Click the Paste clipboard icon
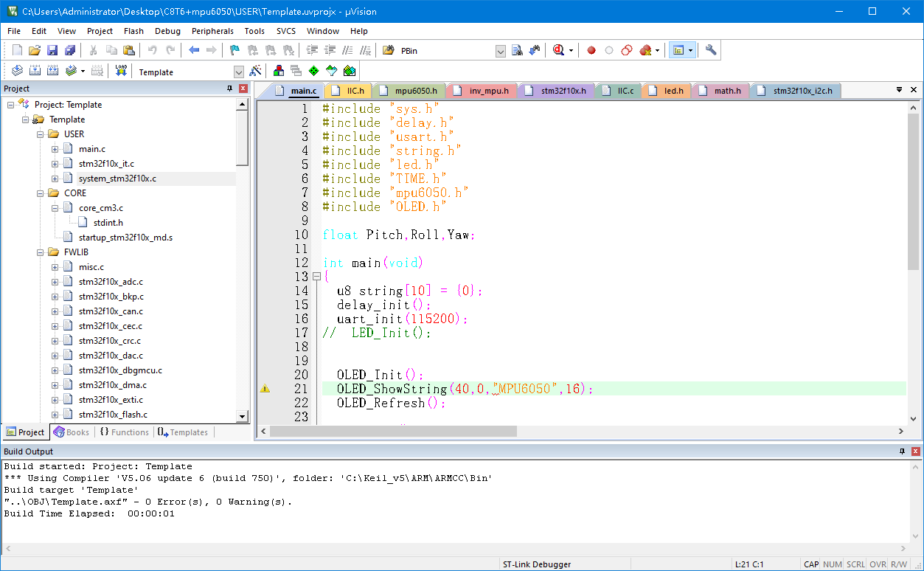This screenshot has width=924, height=571. (129, 50)
